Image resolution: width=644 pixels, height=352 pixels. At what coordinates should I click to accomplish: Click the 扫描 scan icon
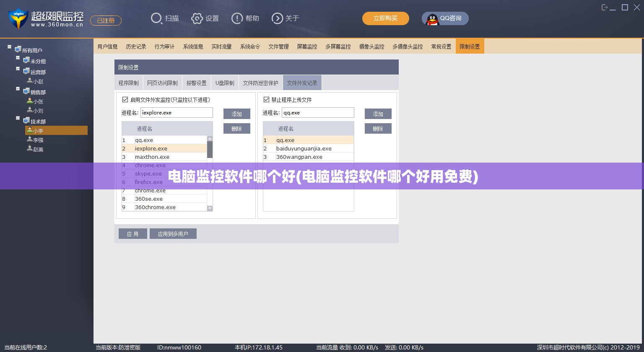click(x=156, y=18)
